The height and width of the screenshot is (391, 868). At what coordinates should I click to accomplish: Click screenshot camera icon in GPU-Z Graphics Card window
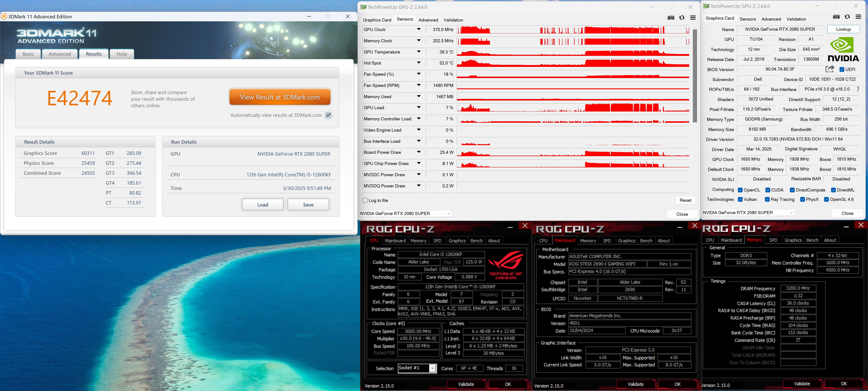[836, 17]
